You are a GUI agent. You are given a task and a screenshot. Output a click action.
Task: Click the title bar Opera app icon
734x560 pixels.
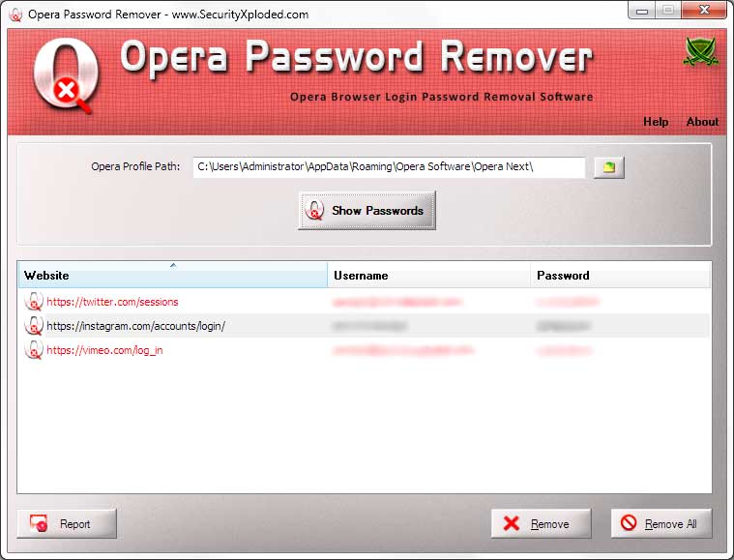click(x=15, y=15)
